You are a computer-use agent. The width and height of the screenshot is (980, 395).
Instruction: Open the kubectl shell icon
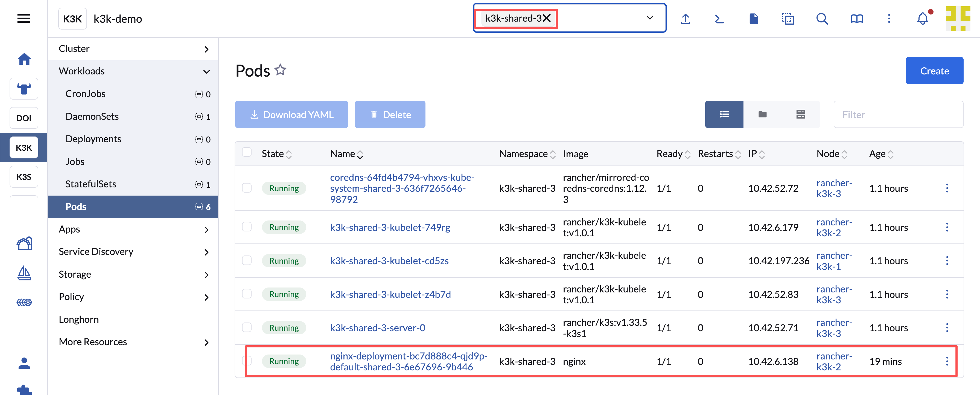pos(719,19)
